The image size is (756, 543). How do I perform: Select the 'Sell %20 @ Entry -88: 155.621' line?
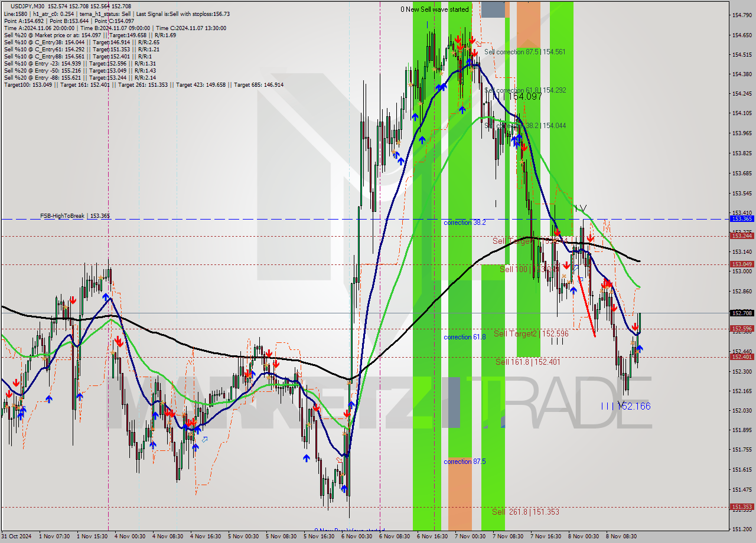(80, 77)
